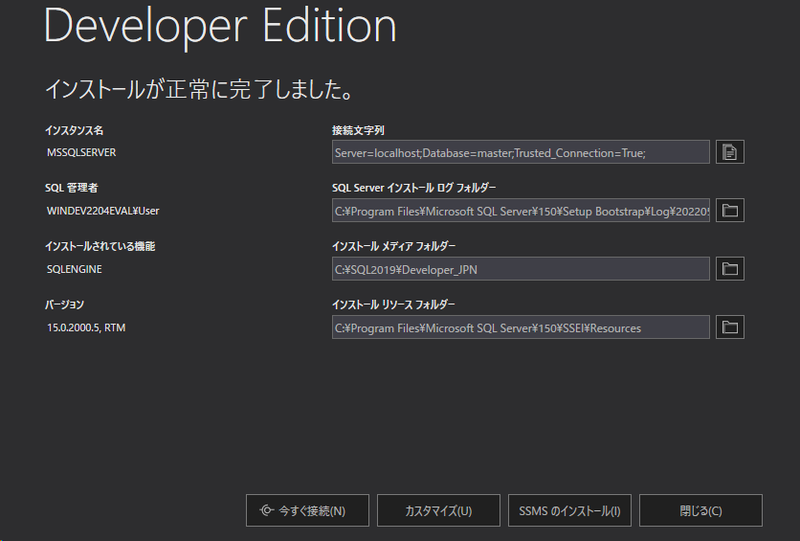Open the SQL Server install log folder icon
This screenshot has height=541, width=800.
pos(730,210)
